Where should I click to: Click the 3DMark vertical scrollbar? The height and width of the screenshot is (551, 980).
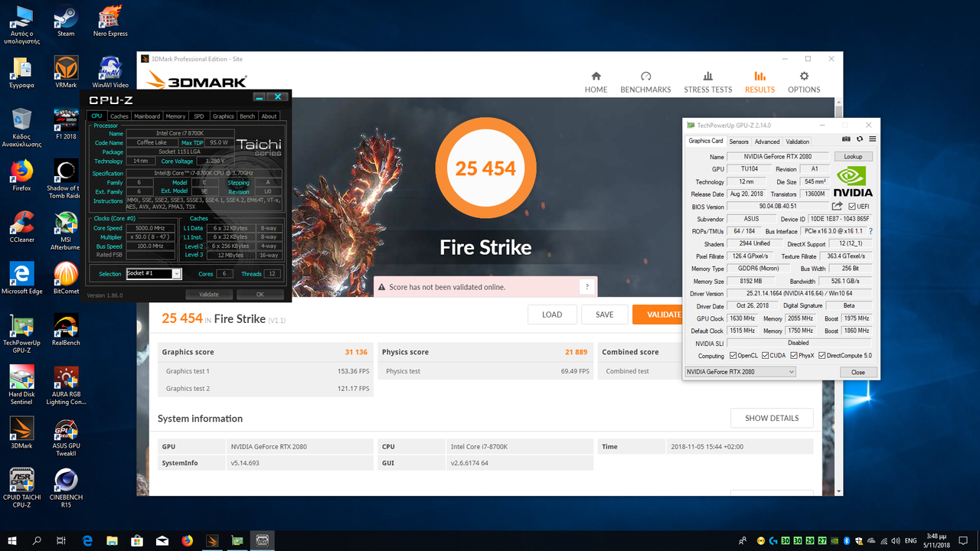[x=839, y=306]
